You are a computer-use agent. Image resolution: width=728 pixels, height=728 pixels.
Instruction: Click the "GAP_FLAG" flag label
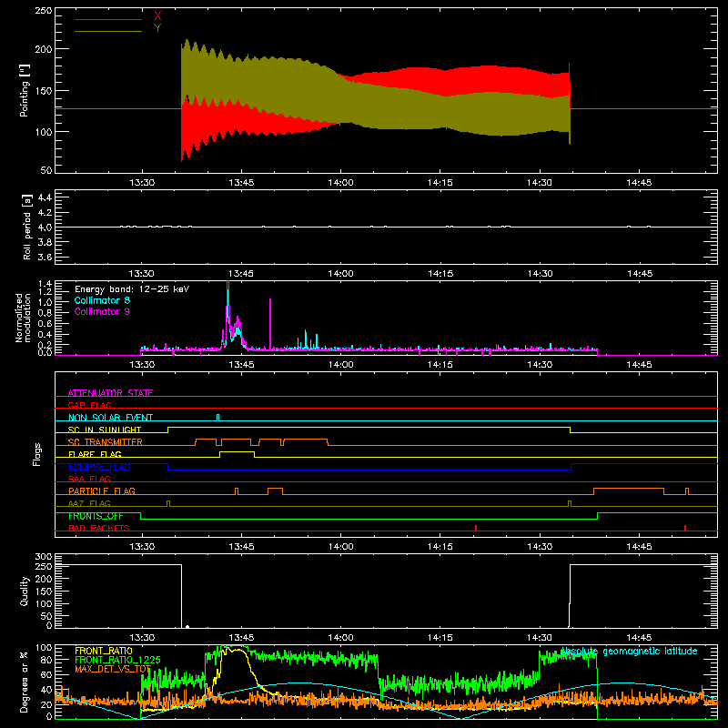pos(89,405)
